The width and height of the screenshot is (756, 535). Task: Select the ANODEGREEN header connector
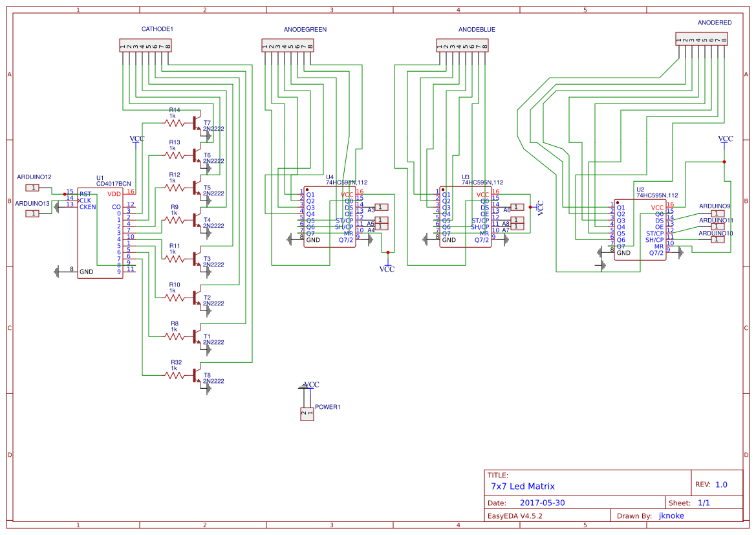tap(288, 45)
